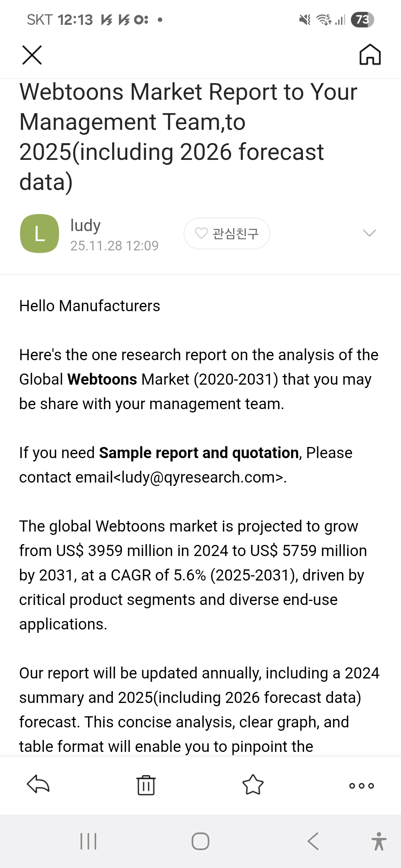Tap the Wi-Fi status icon

point(324,20)
